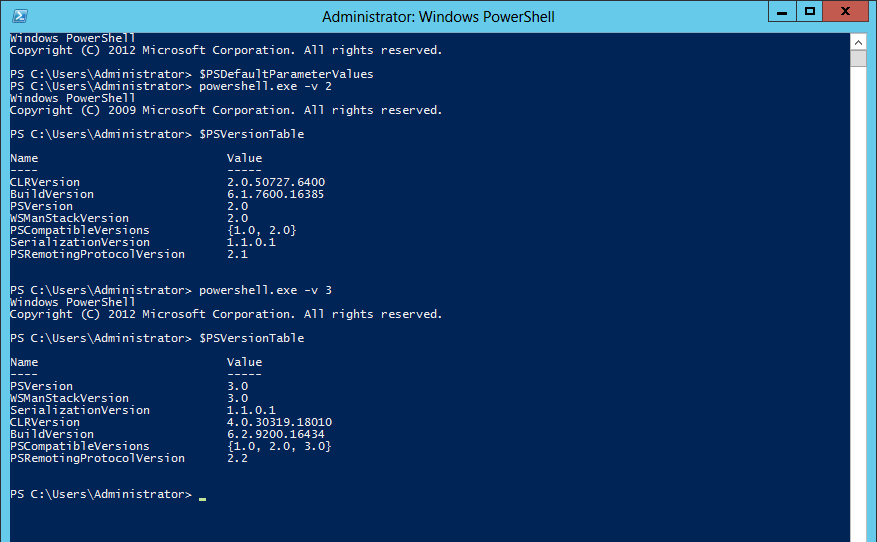Click the PSRemotingProtocolVersion value 2.2

[238, 458]
